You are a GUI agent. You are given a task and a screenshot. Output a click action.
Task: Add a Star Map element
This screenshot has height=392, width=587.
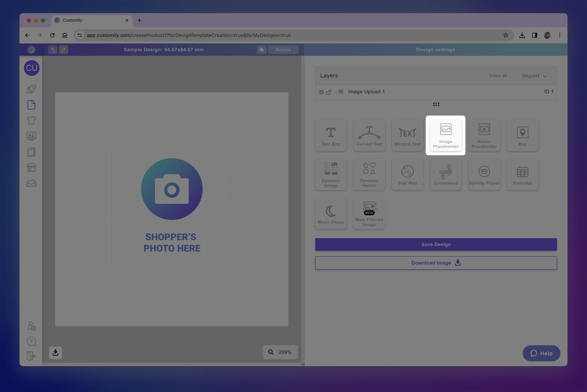coord(407,174)
